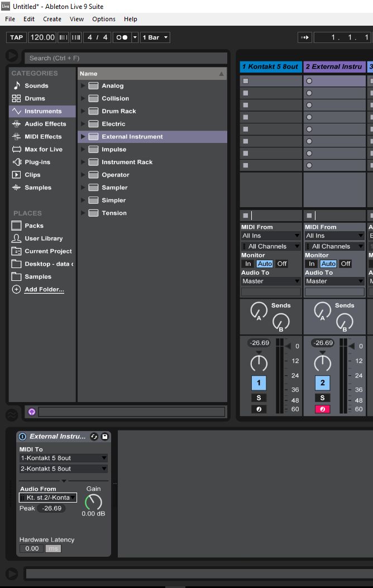The height and width of the screenshot is (588, 373).
Task: Click the follow playback arrow icon
Action: click(x=305, y=37)
